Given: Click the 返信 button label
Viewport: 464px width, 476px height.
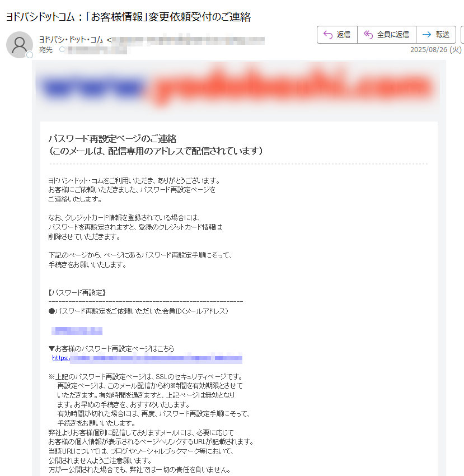Looking at the screenshot, I should (x=344, y=35).
